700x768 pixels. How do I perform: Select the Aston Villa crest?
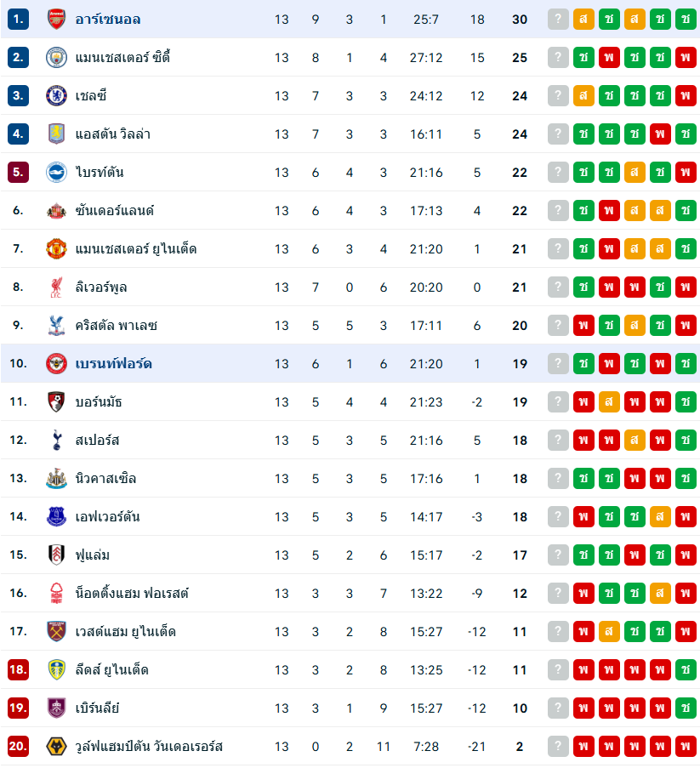tap(56, 134)
